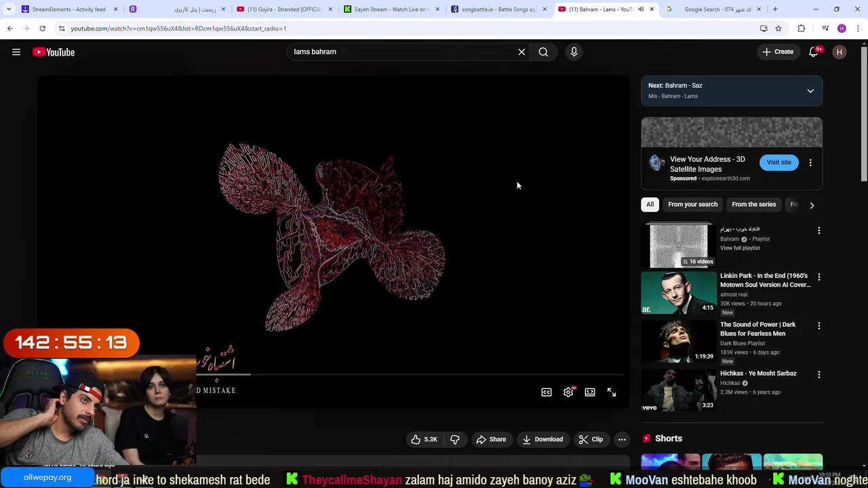
Task: Open Hichkas Ye Mosht Sarbaz thumbnail
Action: point(679,390)
